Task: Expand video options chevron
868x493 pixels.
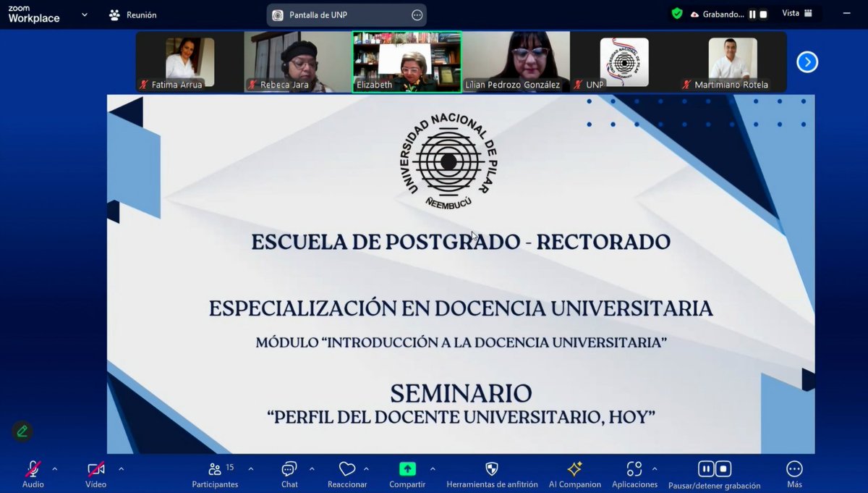Action: [121, 469]
